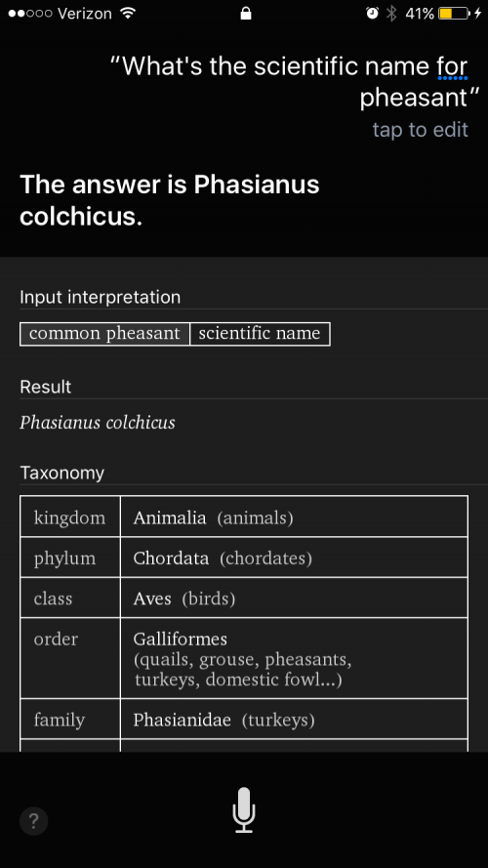Click the 'tap to edit' link
Screen dimensions: 488x868
(x=421, y=130)
